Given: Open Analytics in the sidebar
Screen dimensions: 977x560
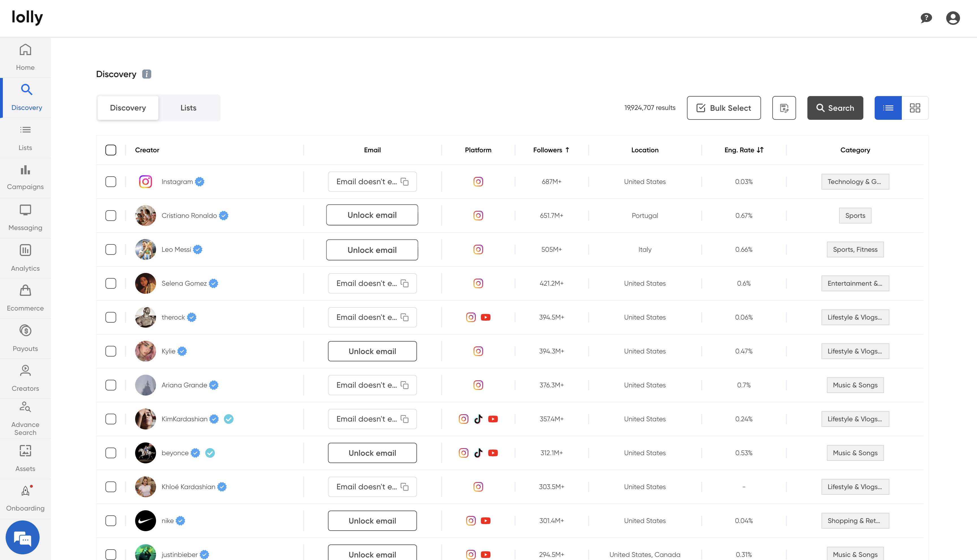Looking at the screenshot, I should [25, 258].
